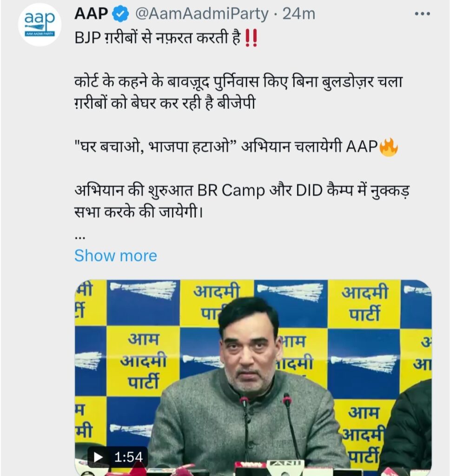Viewport: 450px width, 476px height.
Task: Click the बुलडोज़र paragraph about court
Action: tap(238, 93)
